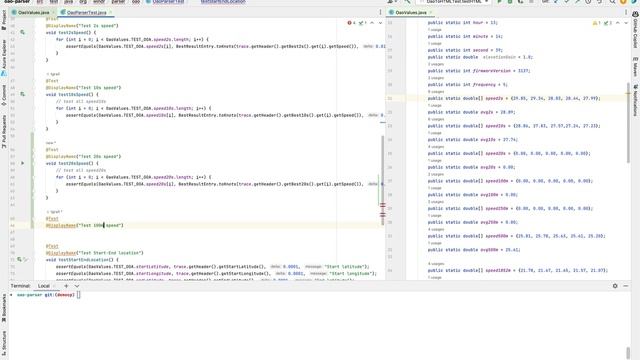
Task: Run the test10sSpeed test from the gutter
Action: (x=22, y=94)
